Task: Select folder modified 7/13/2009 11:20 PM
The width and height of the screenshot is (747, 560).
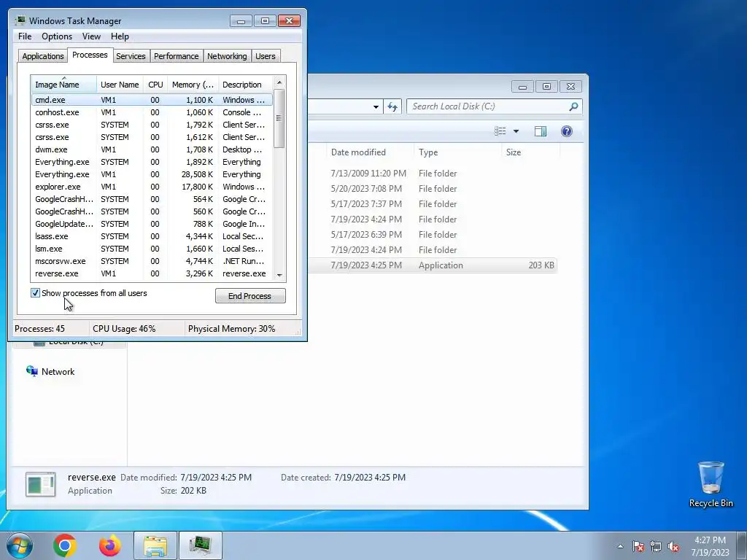Action: (x=433, y=174)
